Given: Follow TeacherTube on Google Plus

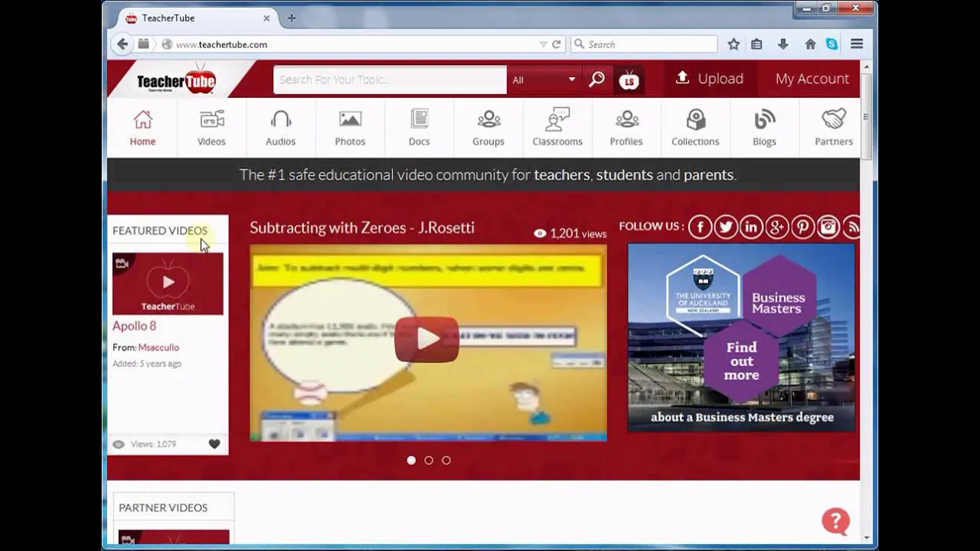Looking at the screenshot, I should pyautogui.click(x=776, y=227).
